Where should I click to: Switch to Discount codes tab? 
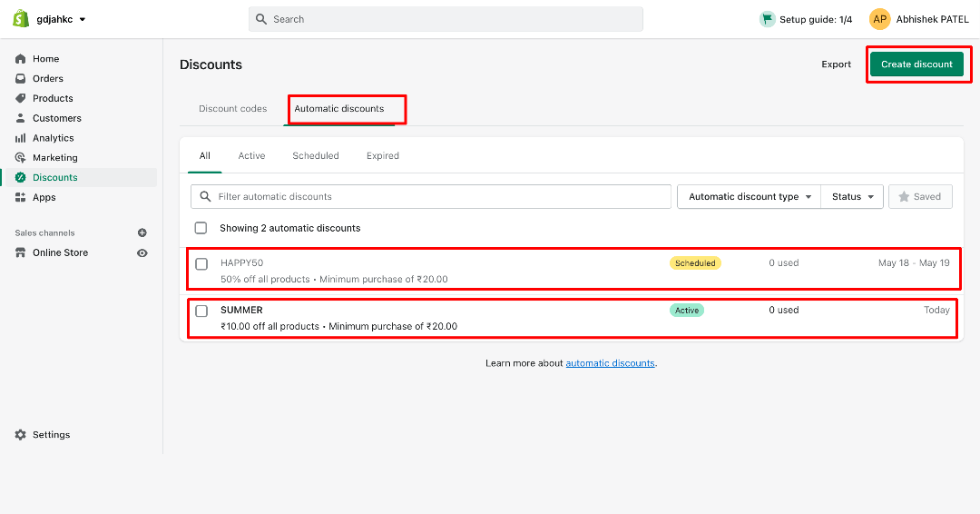click(232, 109)
